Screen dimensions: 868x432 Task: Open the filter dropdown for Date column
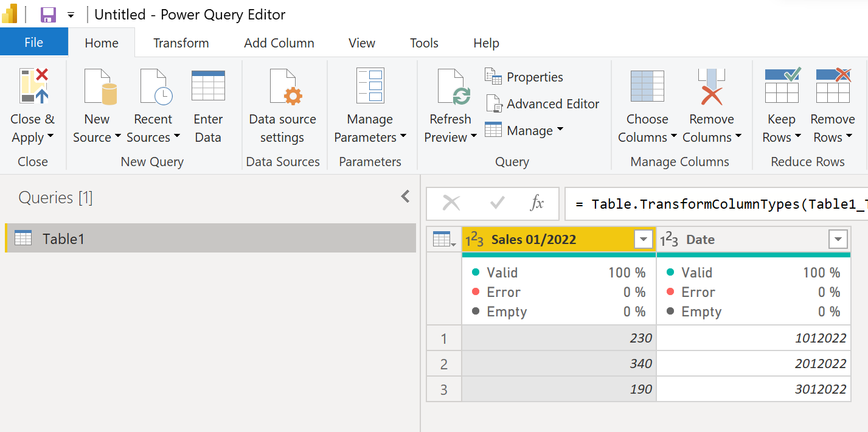tap(838, 240)
